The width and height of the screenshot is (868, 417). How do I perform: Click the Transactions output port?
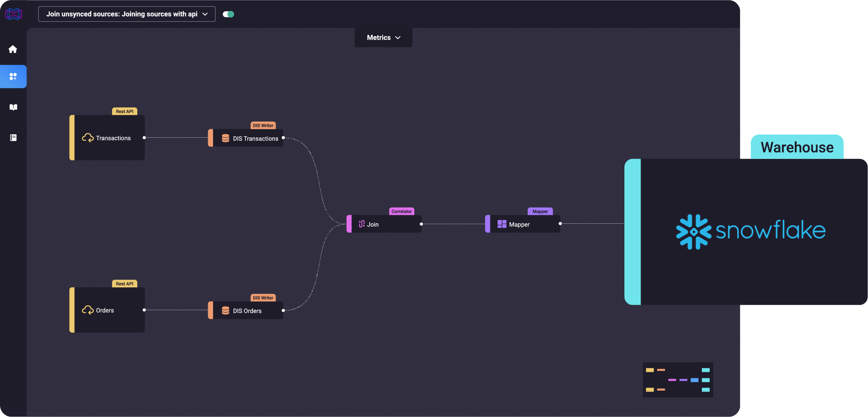coord(144,138)
